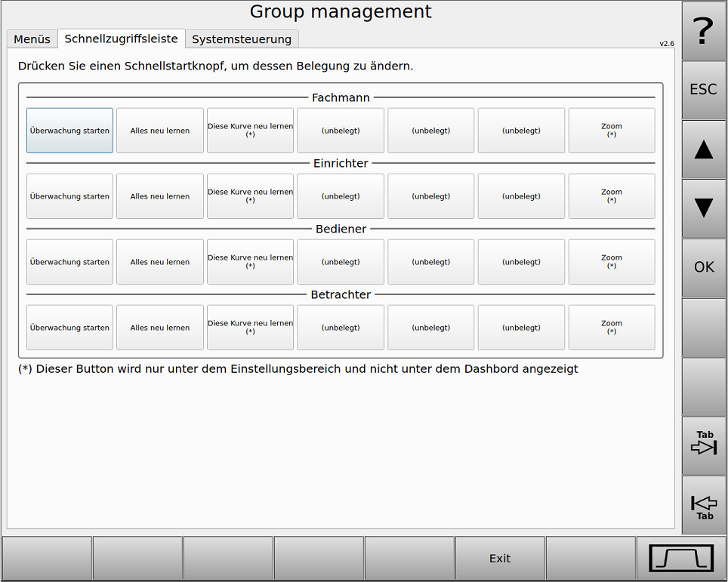Choose the Zoom button in Einrichter row
The height and width of the screenshot is (582, 728).
coord(612,196)
